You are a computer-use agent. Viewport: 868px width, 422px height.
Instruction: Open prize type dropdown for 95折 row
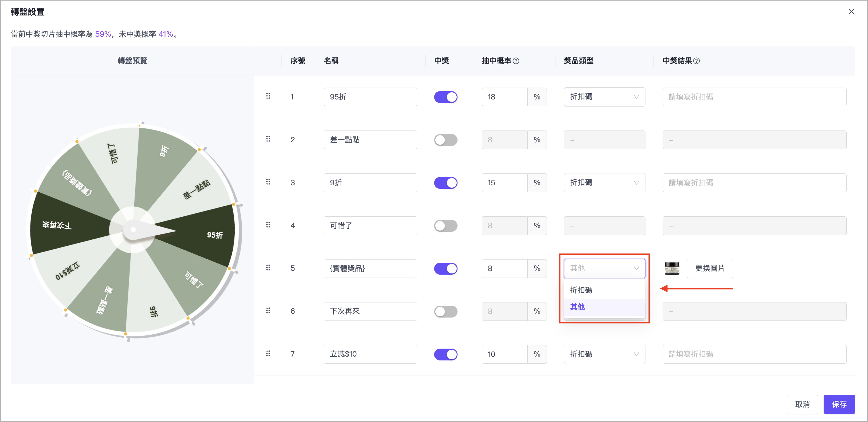coord(604,97)
